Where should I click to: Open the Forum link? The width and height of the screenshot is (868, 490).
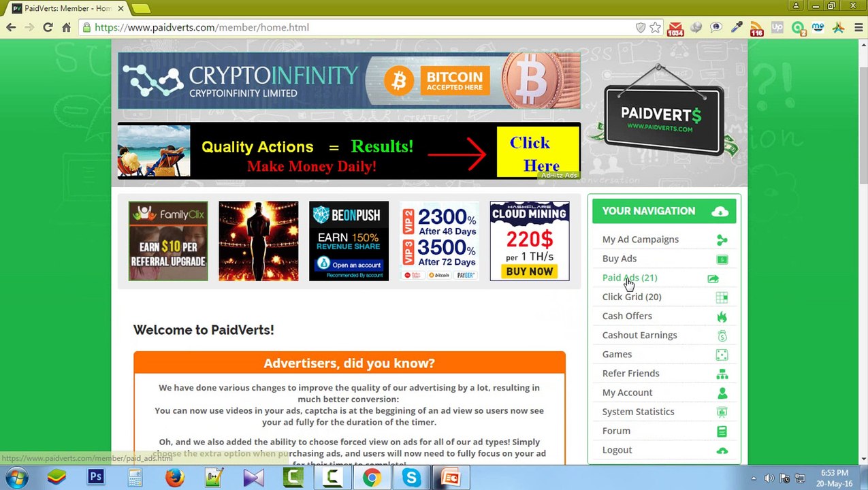coord(616,430)
